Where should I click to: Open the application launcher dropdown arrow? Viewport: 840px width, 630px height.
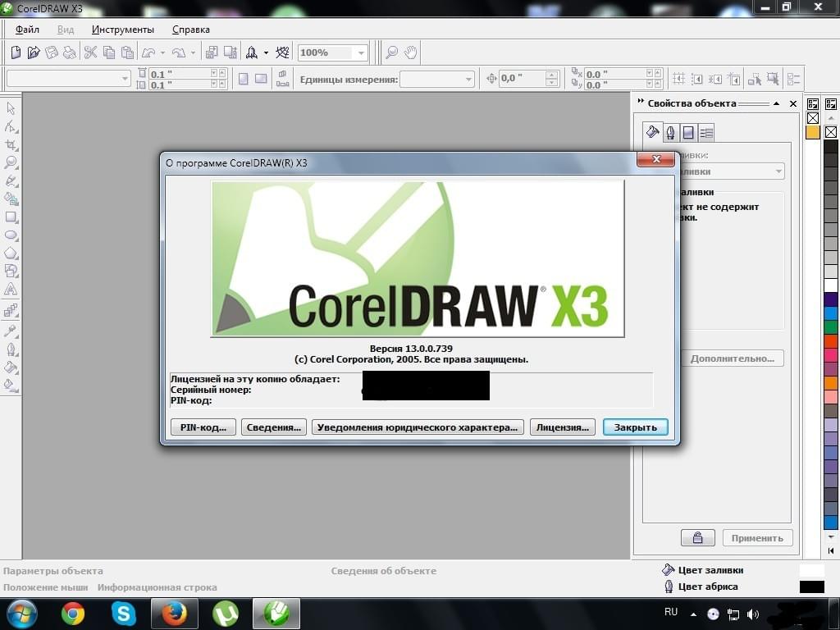[266, 52]
